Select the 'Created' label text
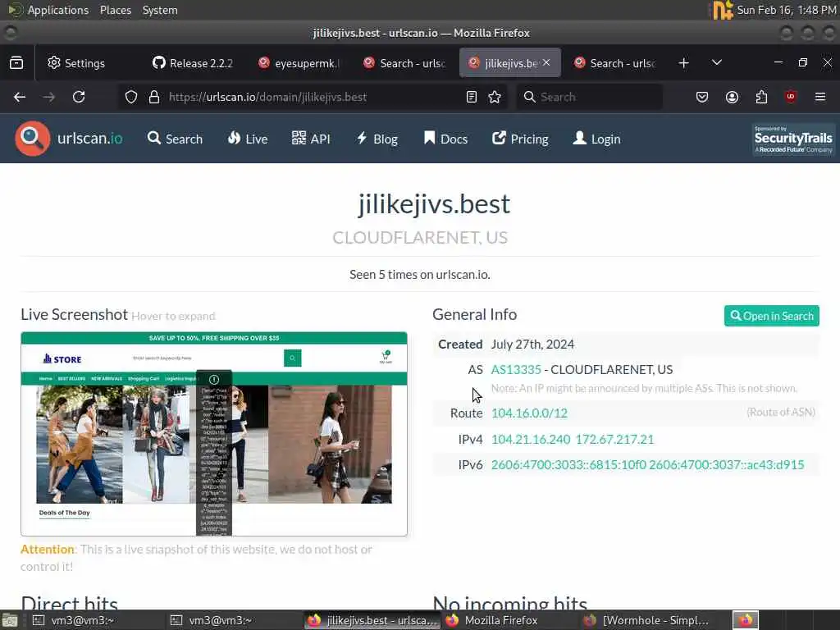 tap(460, 345)
